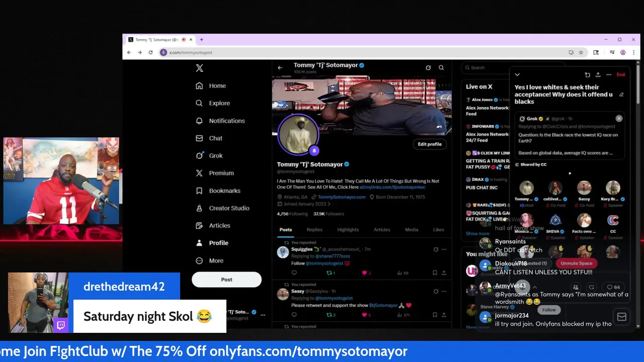The height and width of the screenshot is (362, 644).
Task: Open Explore in the sidebar
Action: (x=213, y=103)
